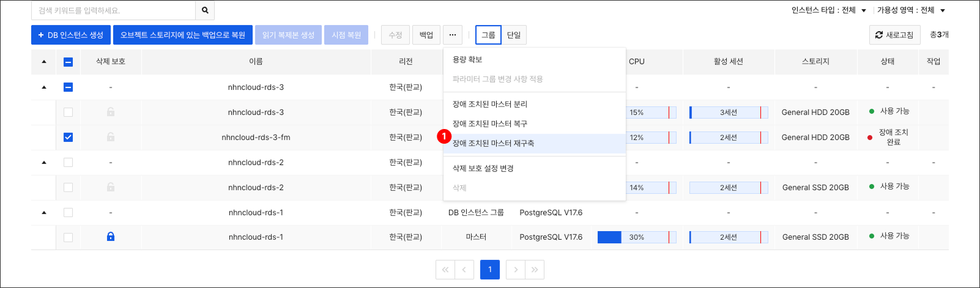Click the 30% CPU bar for nhncloud-rds-1
980x288 pixels.
tap(637, 237)
